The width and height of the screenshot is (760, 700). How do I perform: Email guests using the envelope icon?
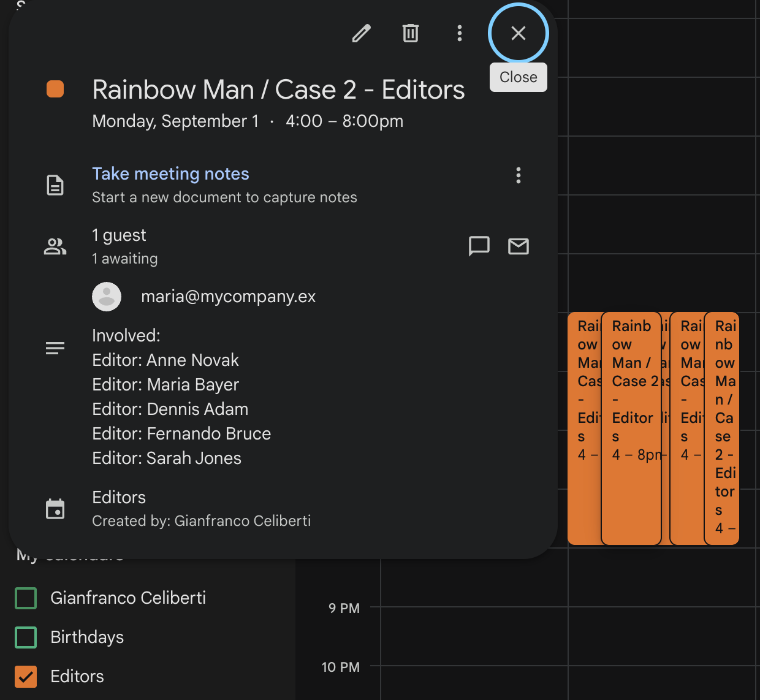tap(519, 246)
